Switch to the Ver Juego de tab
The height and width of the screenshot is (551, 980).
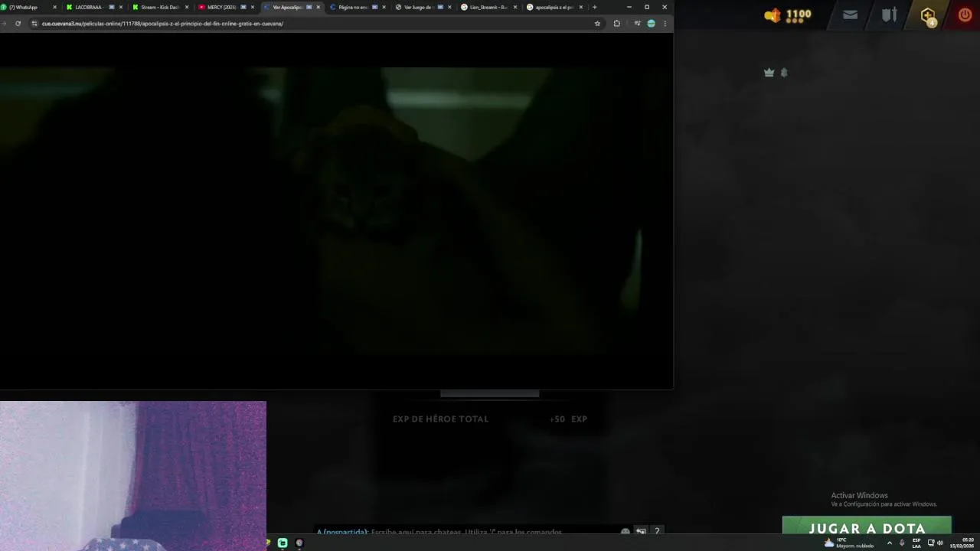point(422,7)
